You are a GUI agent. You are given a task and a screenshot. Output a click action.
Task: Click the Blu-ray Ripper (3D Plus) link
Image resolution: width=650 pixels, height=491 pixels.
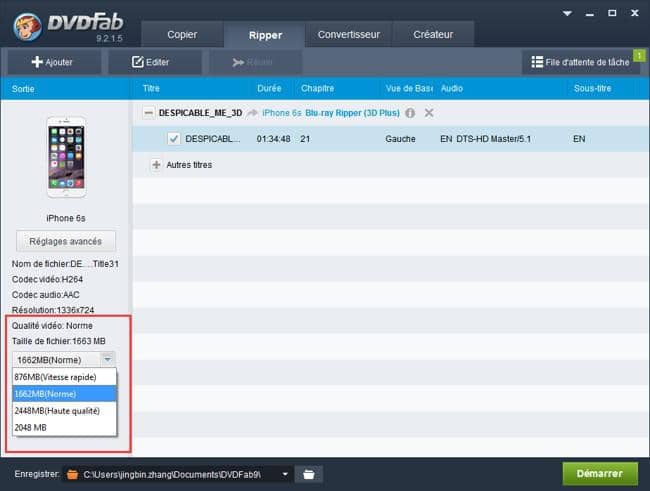352,113
